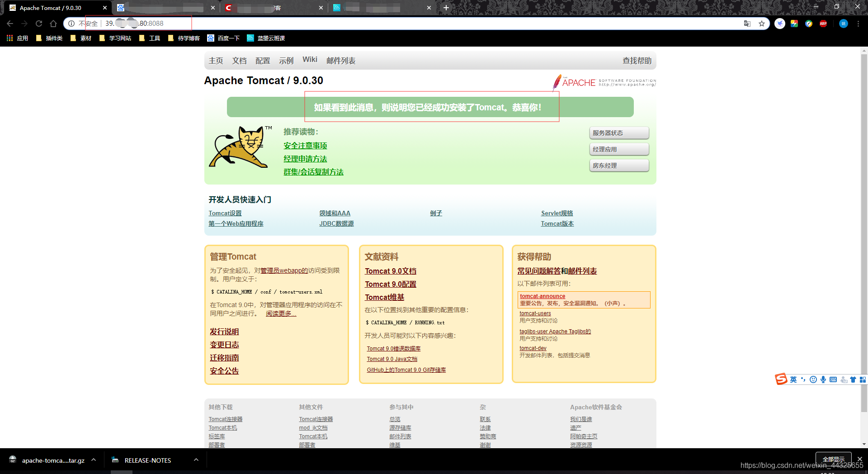Switch to the Apache Tomcat/9.0.30 tab
This screenshot has width=868, height=474.
tap(54, 8)
